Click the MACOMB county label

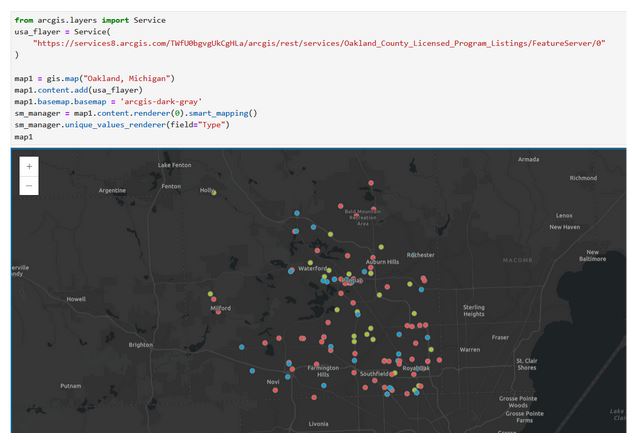point(517,260)
